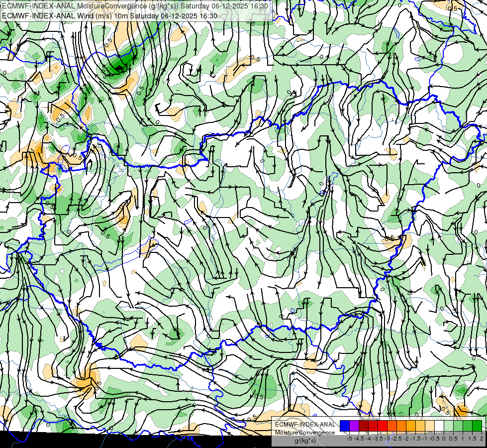This screenshot has height=448, width=487.
Task: Click the legend label MoistureConvergence
Action: point(305,433)
